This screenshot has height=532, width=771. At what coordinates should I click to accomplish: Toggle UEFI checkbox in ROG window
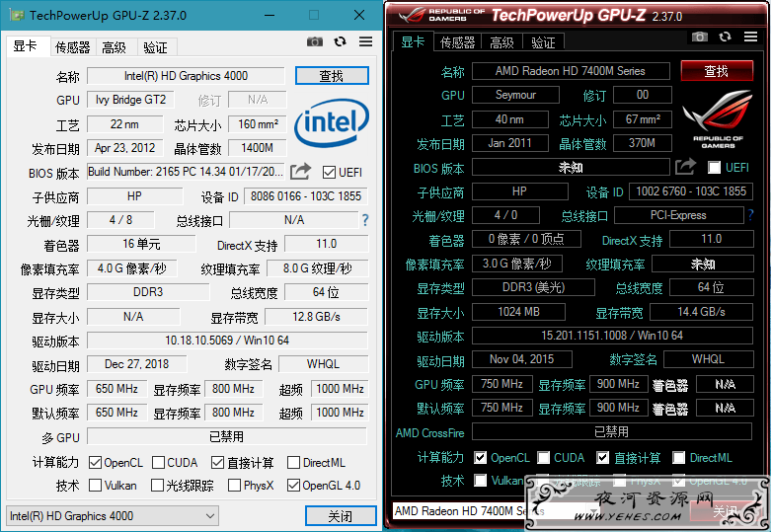pos(715,168)
